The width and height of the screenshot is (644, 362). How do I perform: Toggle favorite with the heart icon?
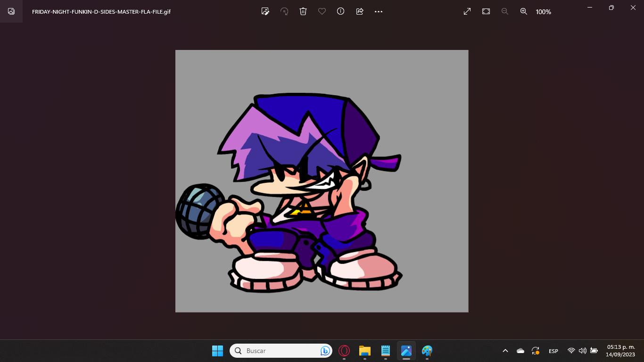point(322,11)
